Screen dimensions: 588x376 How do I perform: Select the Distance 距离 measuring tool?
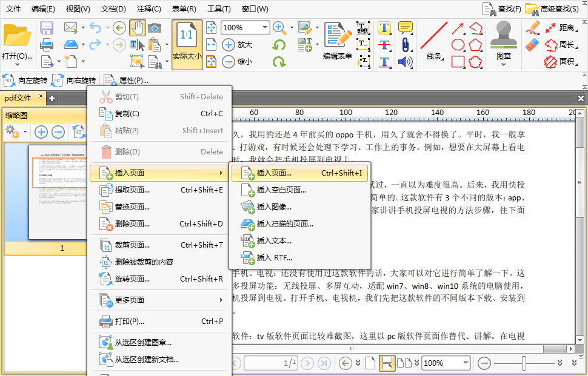click(560, 28)
